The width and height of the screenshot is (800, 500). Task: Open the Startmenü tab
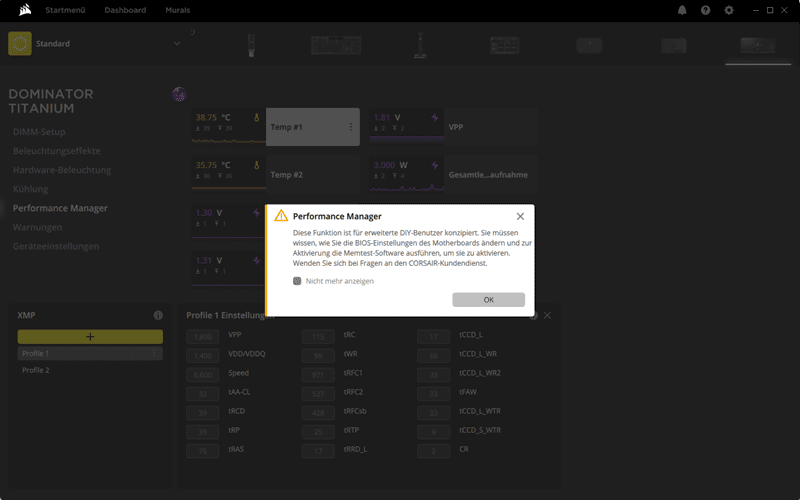(65, 10)
